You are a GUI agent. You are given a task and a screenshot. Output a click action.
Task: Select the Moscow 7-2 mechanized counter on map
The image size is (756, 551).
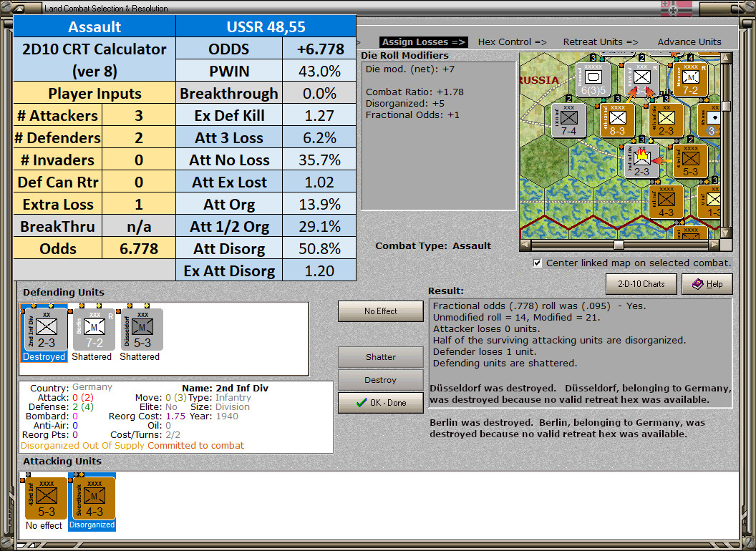(690, 79)
